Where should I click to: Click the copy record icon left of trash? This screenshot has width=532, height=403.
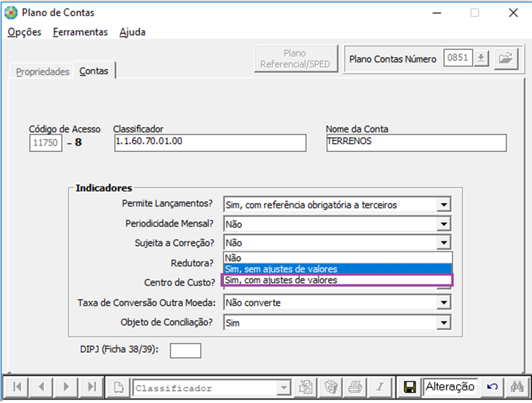305,387
